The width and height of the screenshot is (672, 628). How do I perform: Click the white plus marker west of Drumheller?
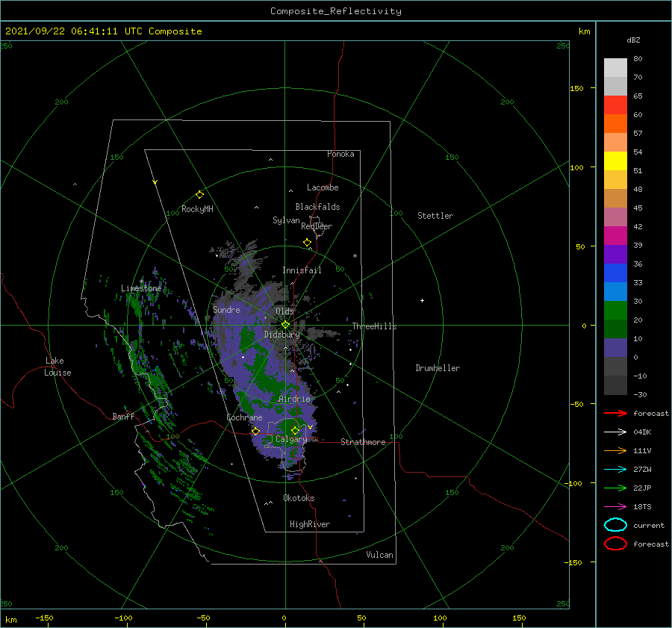[422, 300]
